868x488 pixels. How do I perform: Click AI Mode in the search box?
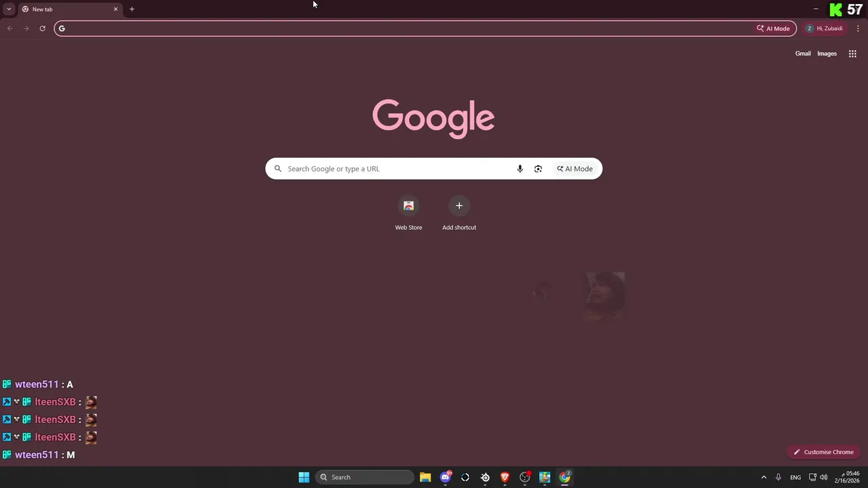pos(575,169)
